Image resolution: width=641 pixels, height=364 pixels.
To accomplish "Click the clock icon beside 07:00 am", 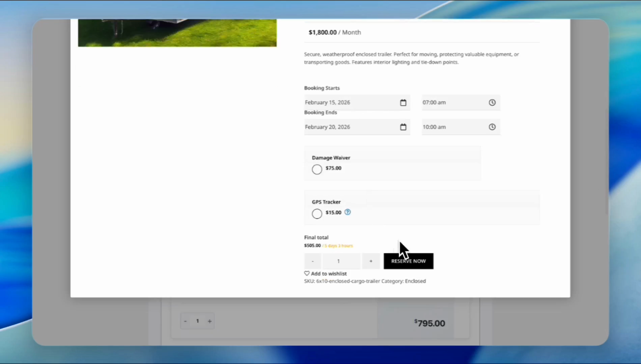I will [x=492, y=102].
